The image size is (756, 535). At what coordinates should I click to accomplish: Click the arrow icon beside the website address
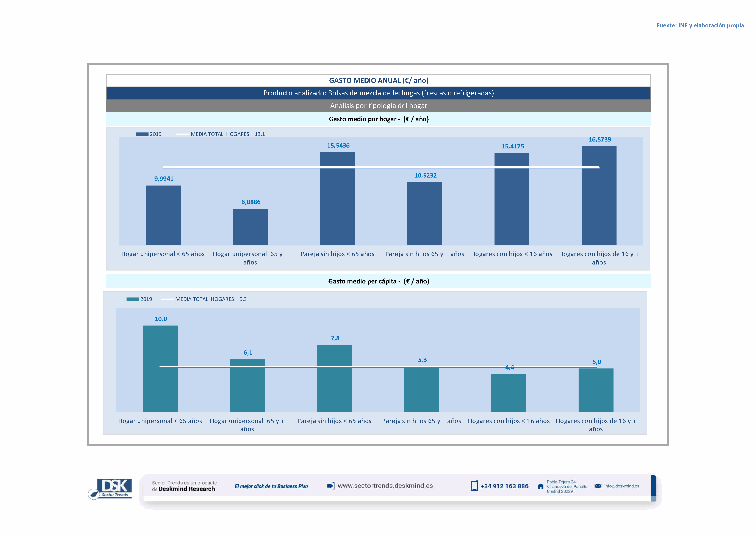pyautogui.click(x=331, y=486)
